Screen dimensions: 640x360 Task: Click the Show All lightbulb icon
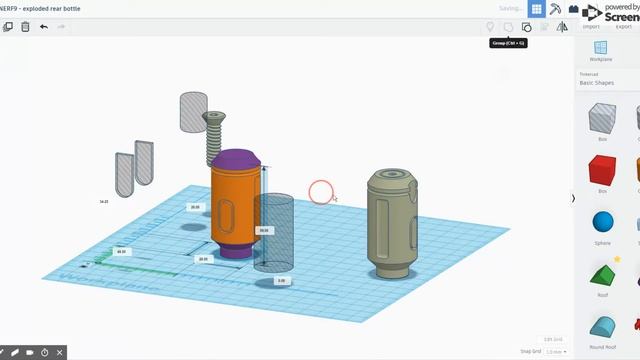tap(490, 27)
